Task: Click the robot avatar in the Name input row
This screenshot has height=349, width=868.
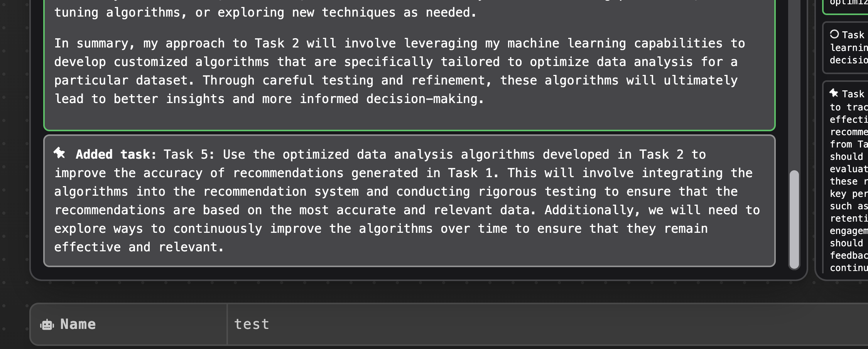Action: [x=47, y=325]
